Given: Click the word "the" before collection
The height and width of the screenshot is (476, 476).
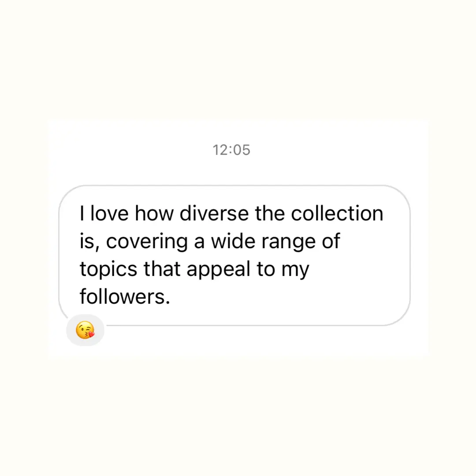Looking at the screenshot, I should pyautogui.click(x=270, y=213).
